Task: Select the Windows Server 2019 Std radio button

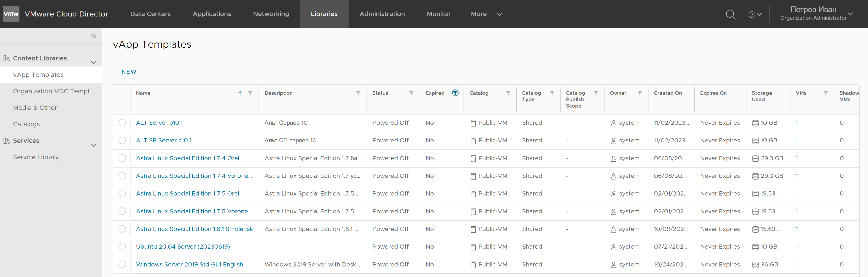Action: point(122,265)
